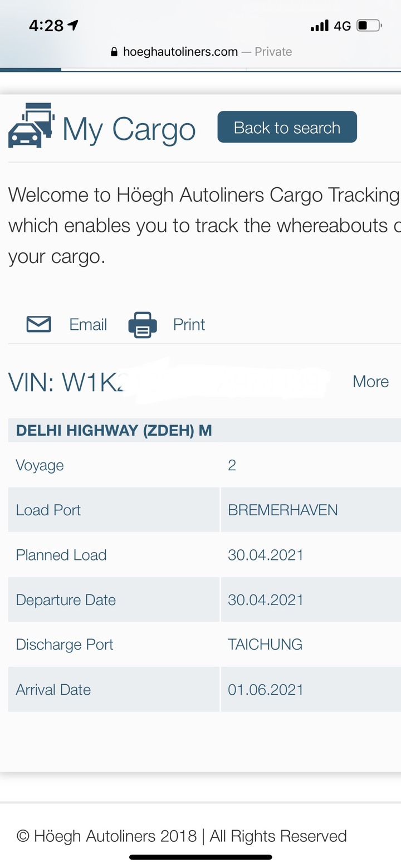Tap the hoeghautoliners.com address bar
Viewport: 401px width, 868px height.
[201, 52]
